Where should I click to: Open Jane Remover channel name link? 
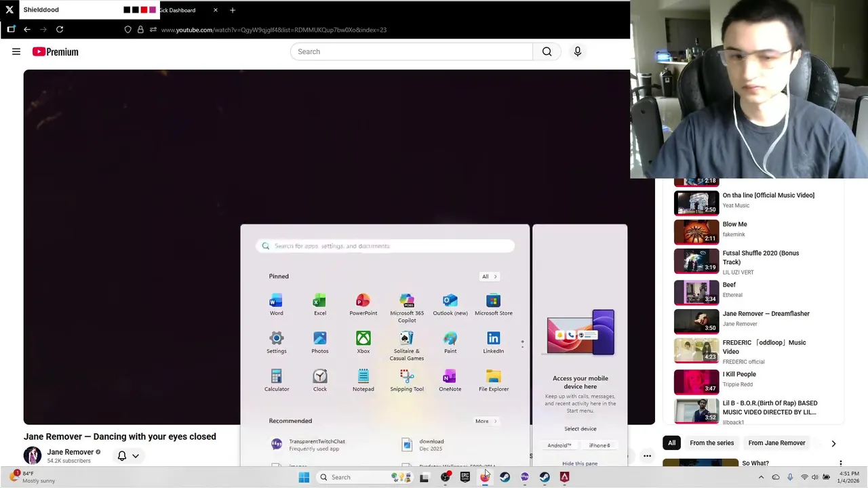(x=70, y=452)
